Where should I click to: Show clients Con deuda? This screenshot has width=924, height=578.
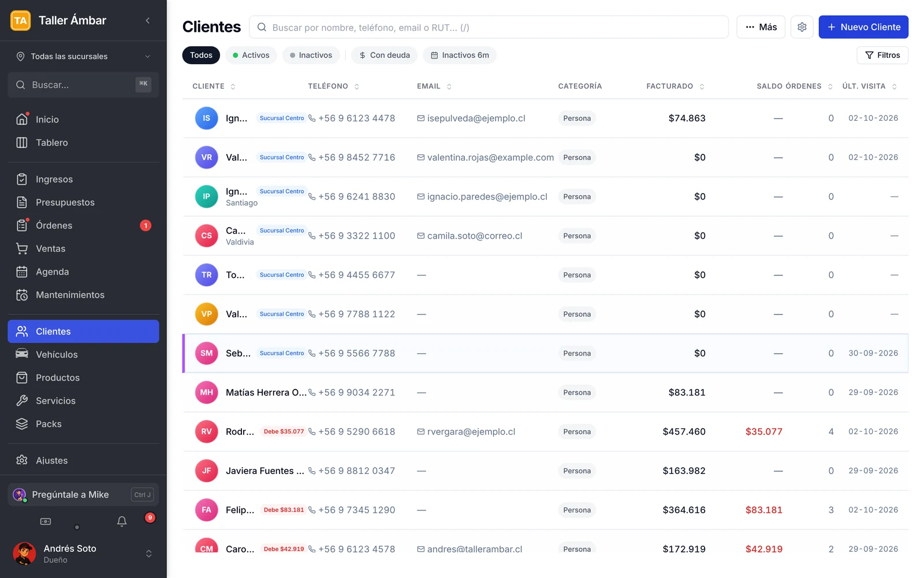coord(385,55)
